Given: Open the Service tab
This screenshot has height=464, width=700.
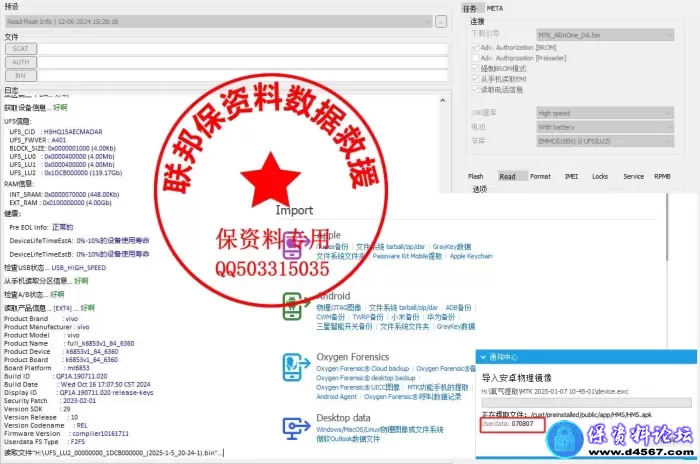Looking at the screenshot, I should pos(633,176).
